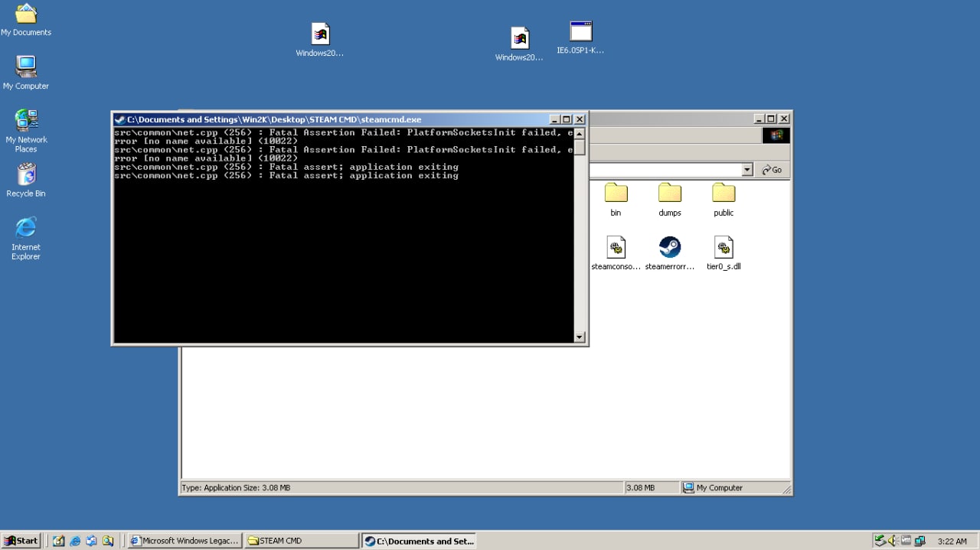
Task: Click the volume speaker tray icon
Action: pyautogui.click(x=893, y=541)
